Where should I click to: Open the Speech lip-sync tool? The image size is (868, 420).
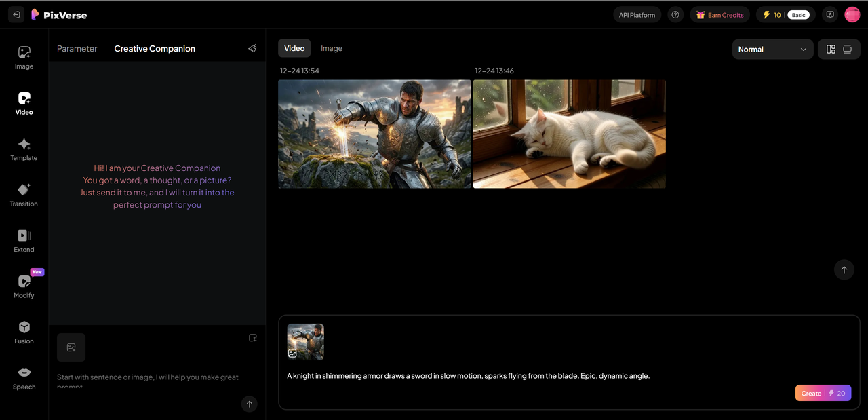pos(24,377)
